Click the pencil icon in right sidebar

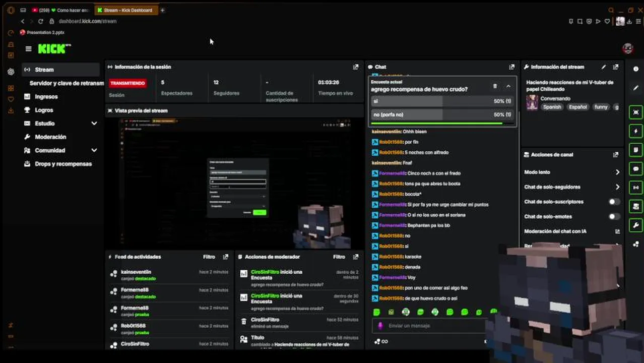(636, 88)
